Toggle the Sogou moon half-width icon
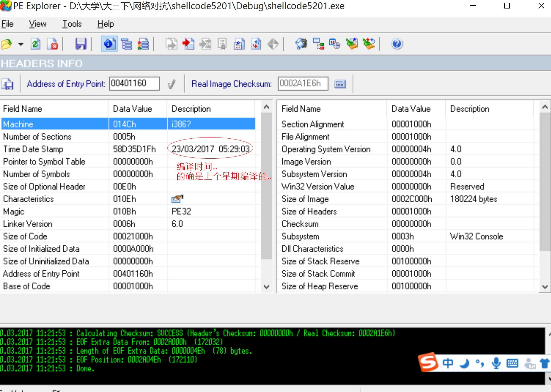The width and height of the screenshot is (551, 392). [x=464, y=363]
